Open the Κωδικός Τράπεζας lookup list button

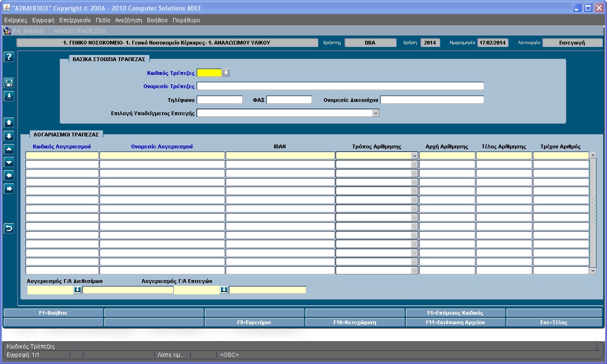(x=226, y=73)
